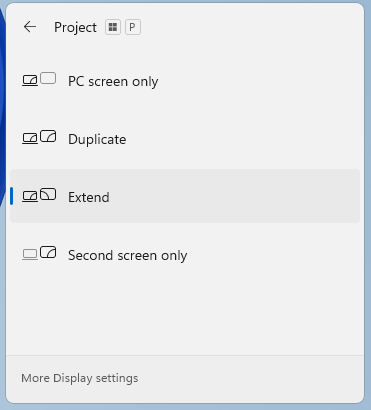Click the P key shortcut badge

point(133,27)
